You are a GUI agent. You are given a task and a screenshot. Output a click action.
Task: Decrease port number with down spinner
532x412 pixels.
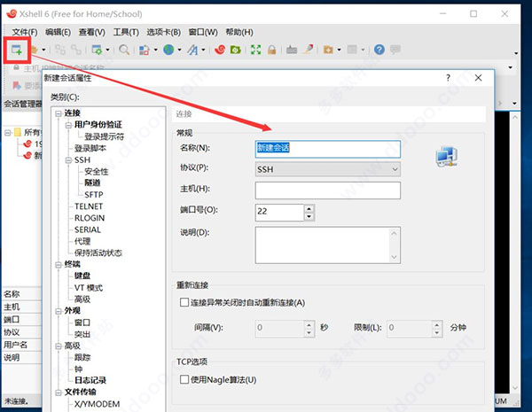pos(309,217)
